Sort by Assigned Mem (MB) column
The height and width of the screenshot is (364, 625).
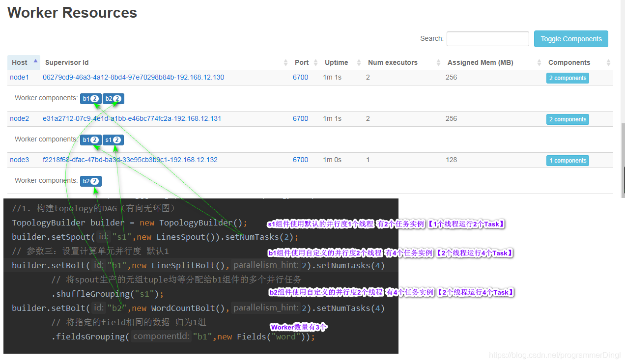point(493,62)
